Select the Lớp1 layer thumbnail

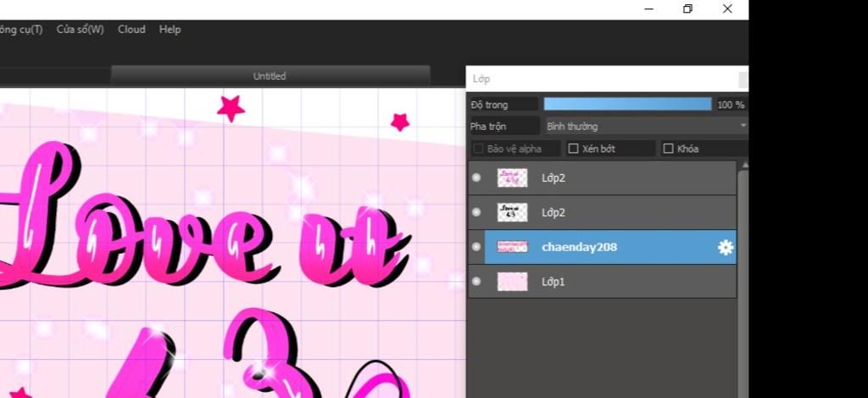[512, 282]
